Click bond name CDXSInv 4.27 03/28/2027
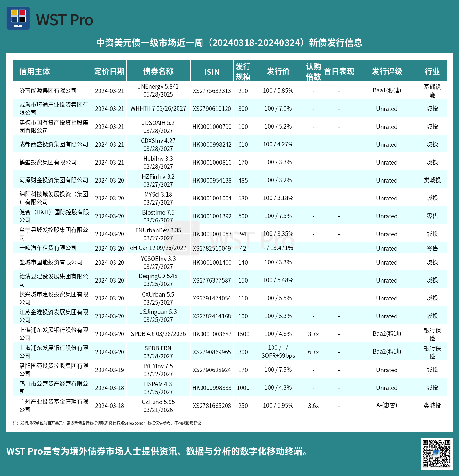 tap(158, 145)
